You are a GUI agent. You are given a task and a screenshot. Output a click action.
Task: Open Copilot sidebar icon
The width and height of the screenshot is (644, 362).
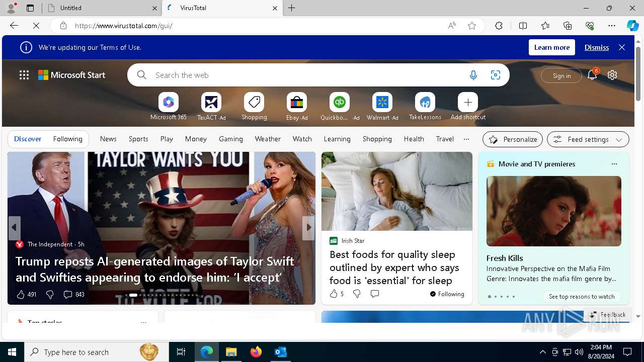click(632, 26)
